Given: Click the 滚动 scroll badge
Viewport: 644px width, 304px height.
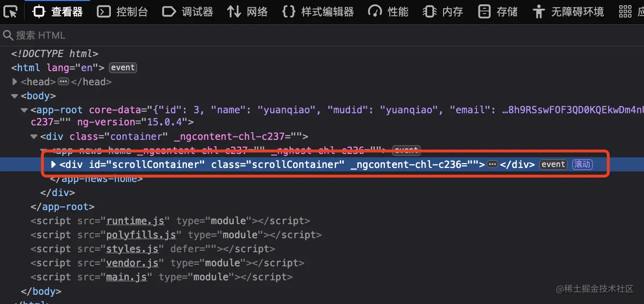Looking at the screenshot, I should [x=583, y=165].
